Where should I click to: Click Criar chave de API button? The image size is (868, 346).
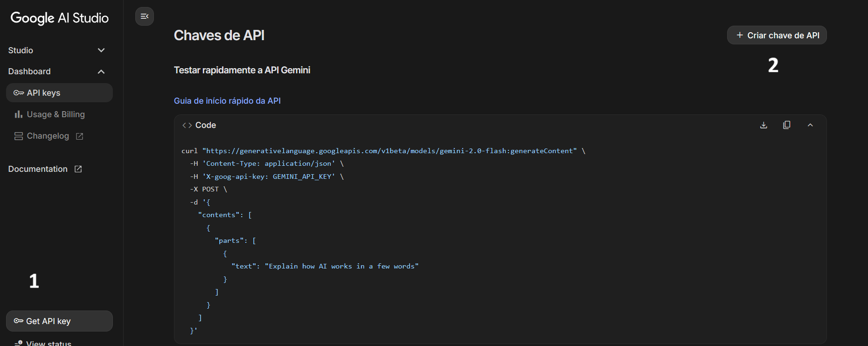(777, 35)
